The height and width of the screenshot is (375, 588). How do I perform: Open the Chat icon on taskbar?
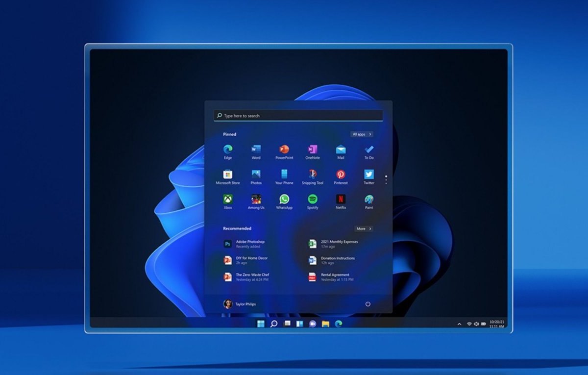point(313,324)
